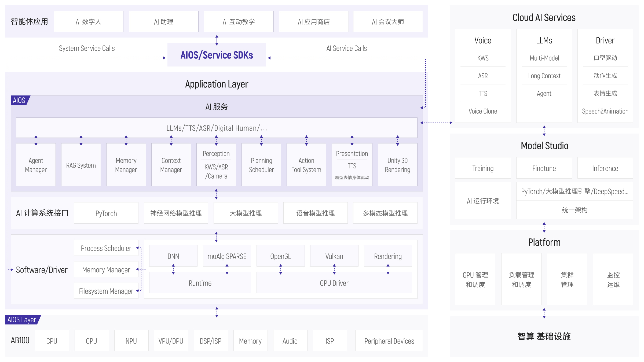The width and height of the screenshot is (644, 362).
Task: Select Unity 3D Rendering block
Action: [x=397, y=165]
